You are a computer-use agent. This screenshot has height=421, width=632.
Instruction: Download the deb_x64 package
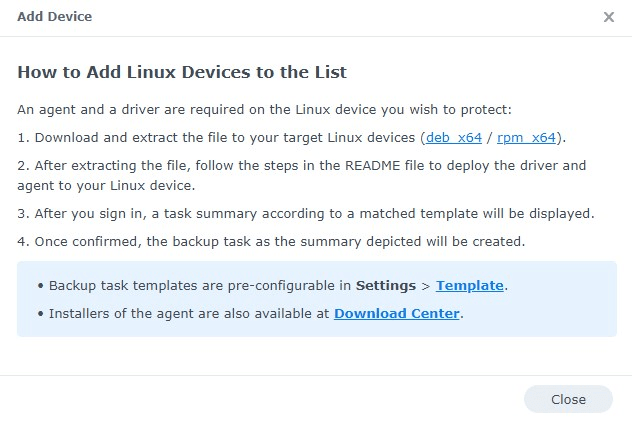[x=452, y=137]
